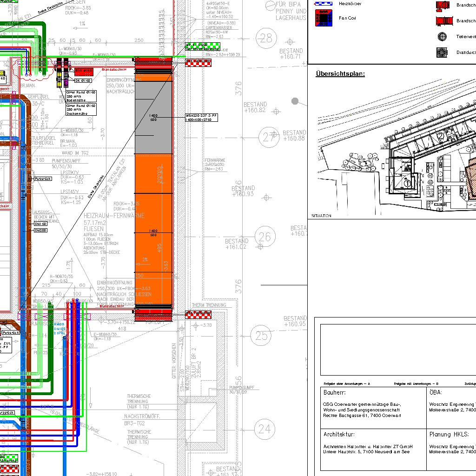This screenshot has width=476, height=476.
Task: Click the Architektur title block heading
Action: tap(339, 435)
